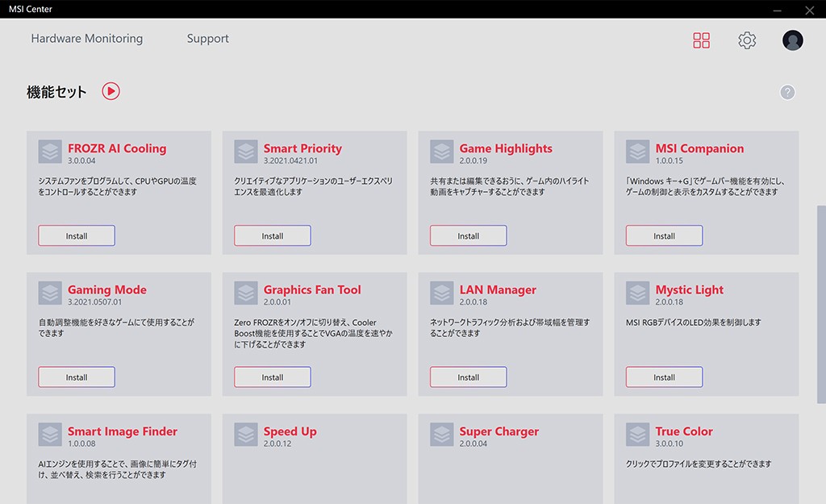826x504 pixels.
Task: Open the help question mark icon
Action: [x=787, y=92]
